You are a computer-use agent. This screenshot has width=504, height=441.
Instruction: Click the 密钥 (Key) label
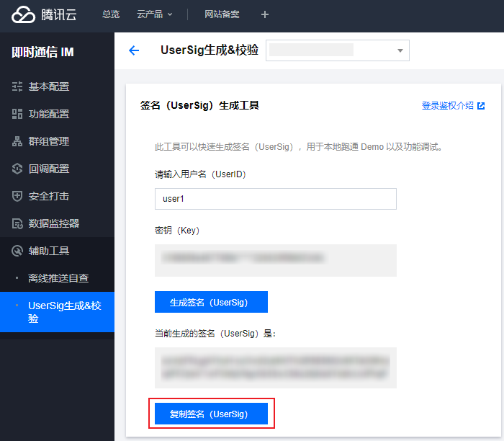click(177, 231)
